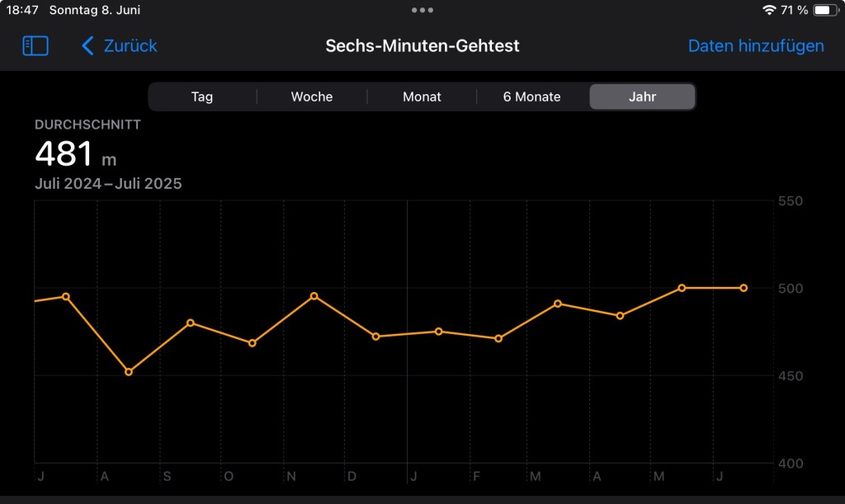
Task: Tap the 18:47 clock in status bar
Action: click(x=22, y=11)
